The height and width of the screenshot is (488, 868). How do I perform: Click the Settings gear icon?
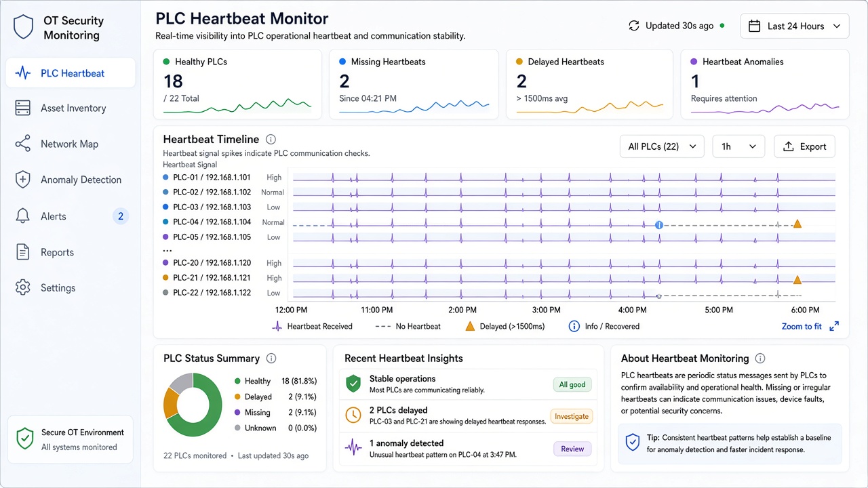click(x=23, y=287)
